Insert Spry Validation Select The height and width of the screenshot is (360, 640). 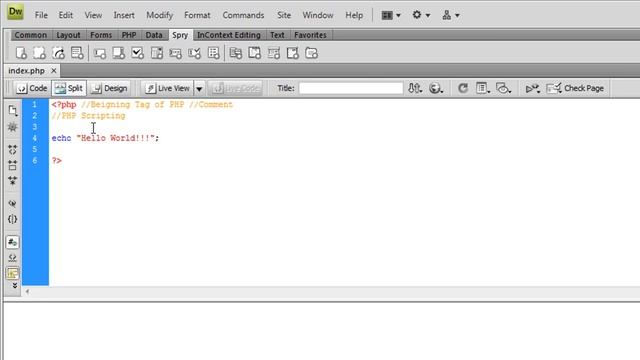(x=157, y=53)
